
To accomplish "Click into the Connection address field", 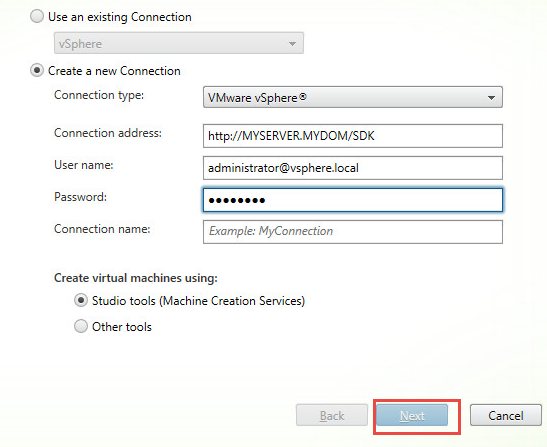I will [353, 136].
